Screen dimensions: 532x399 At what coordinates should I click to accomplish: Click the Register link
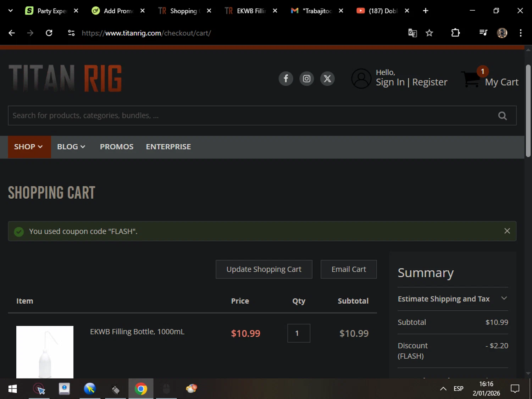[430, 82]
